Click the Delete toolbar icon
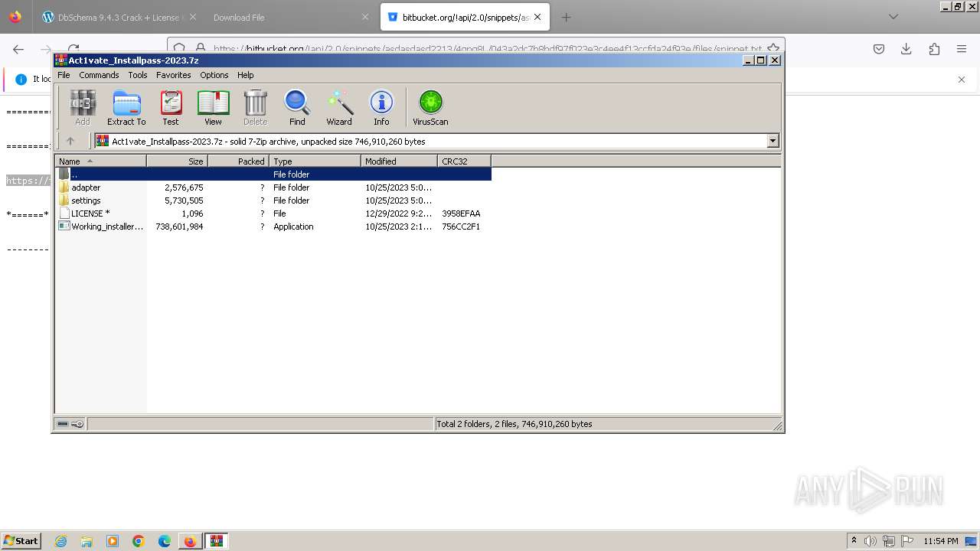This screenshot has width=980, height=551. coord(255,107)
